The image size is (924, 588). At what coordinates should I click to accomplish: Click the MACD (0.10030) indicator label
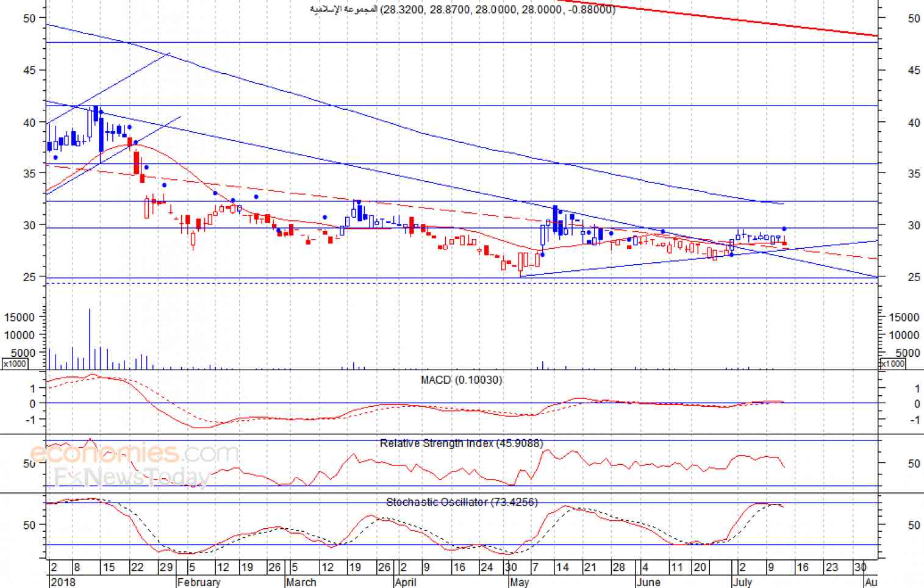tap(461, 380)
